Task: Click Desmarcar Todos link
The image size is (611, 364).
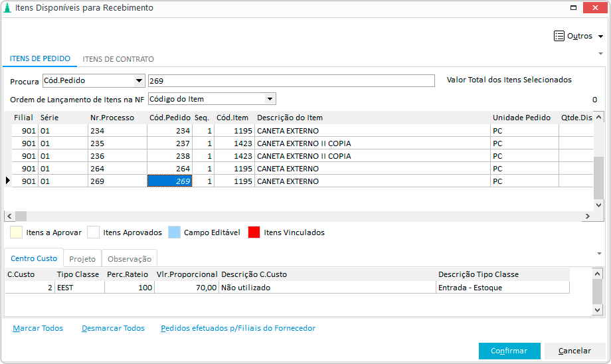Action: click(x=113, y=328)
